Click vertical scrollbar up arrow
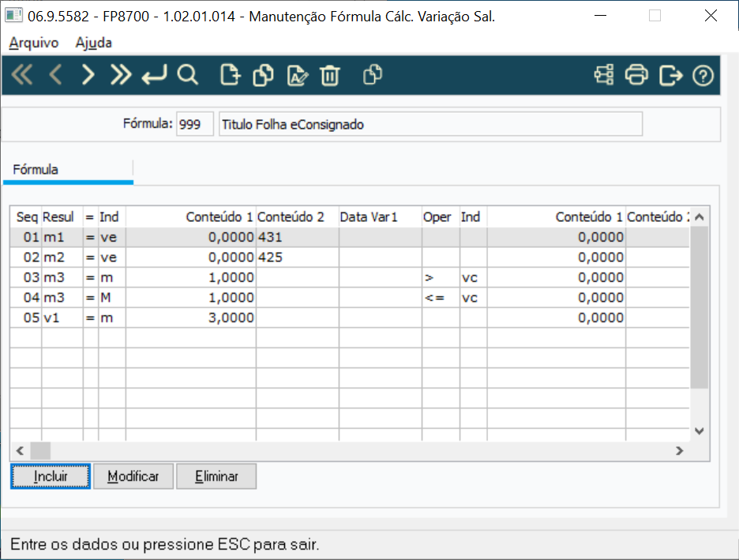 coord(700,217)
